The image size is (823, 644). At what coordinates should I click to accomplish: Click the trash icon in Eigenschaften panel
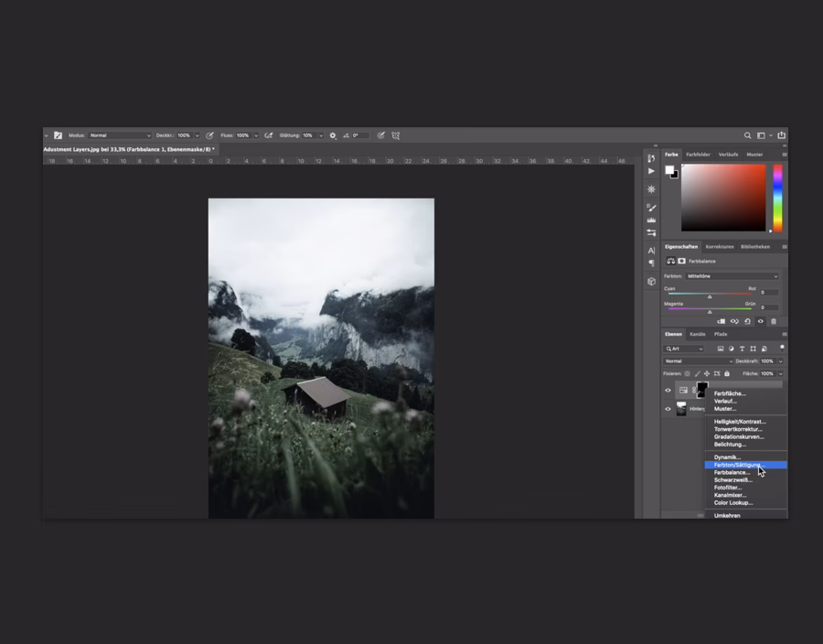tap(774, 321)
